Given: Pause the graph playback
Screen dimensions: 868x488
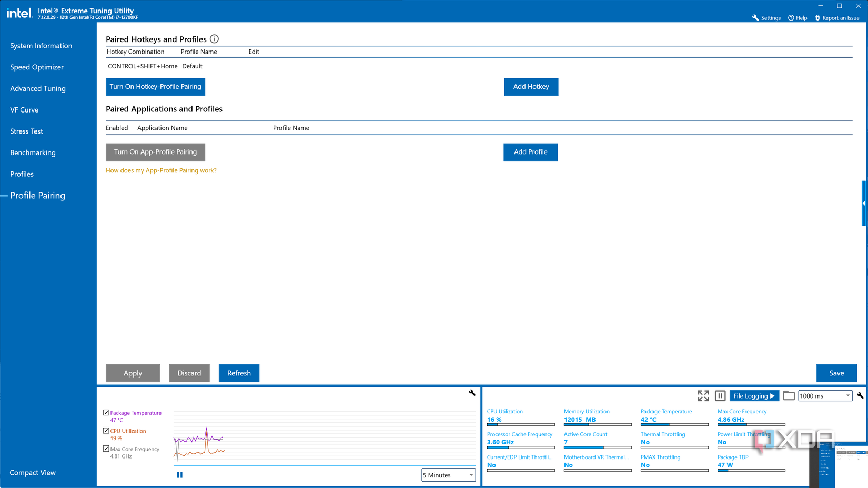Looking at the screenshot, I should 180,475.
